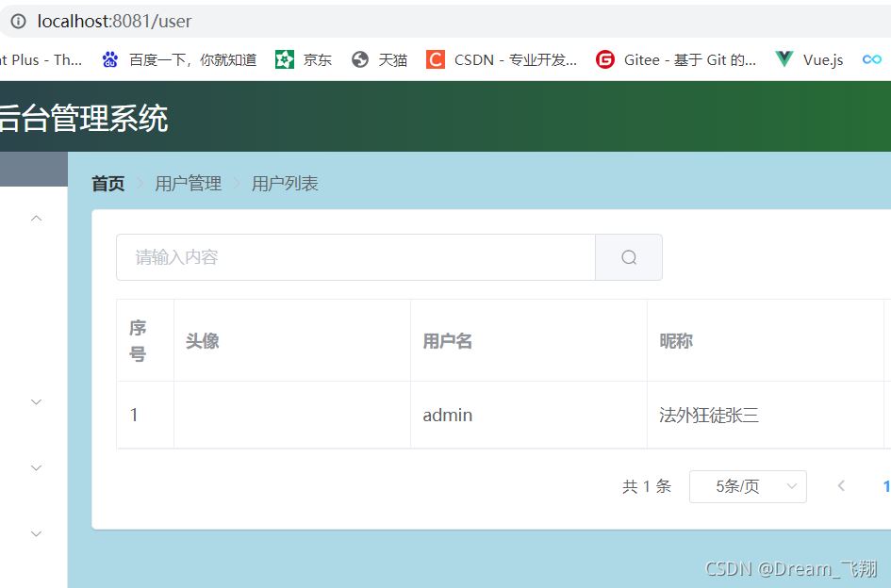Image resolution: width=891 pixels, height=588 pixels.
Task: Select the admin username cell
Action: point(528,415)
